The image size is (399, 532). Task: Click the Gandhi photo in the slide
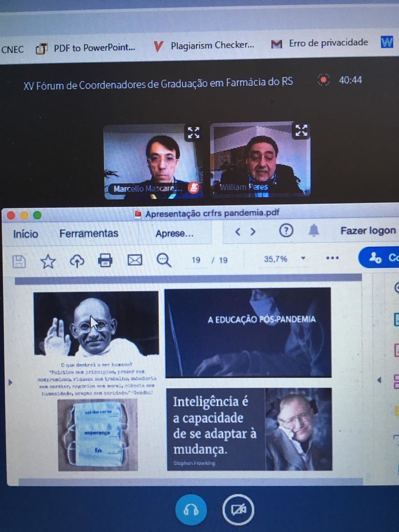(96, 324)
